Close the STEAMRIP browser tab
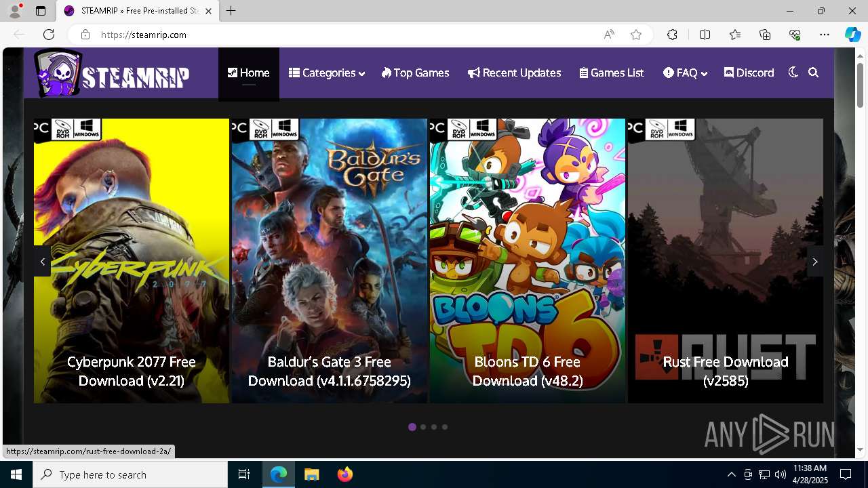 point(209,11)
